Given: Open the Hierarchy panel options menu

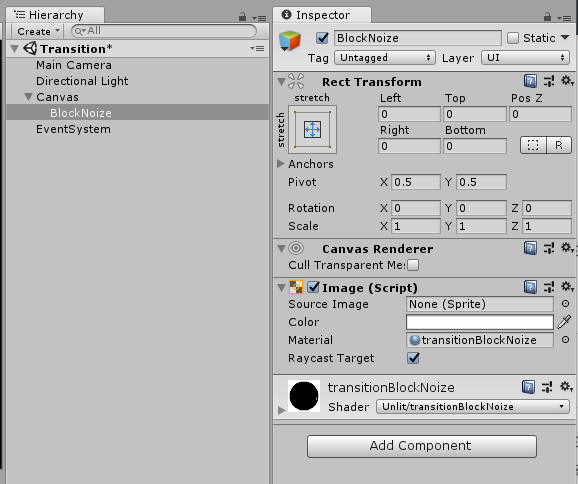Looking at the screenshot, I should point(259,18).
